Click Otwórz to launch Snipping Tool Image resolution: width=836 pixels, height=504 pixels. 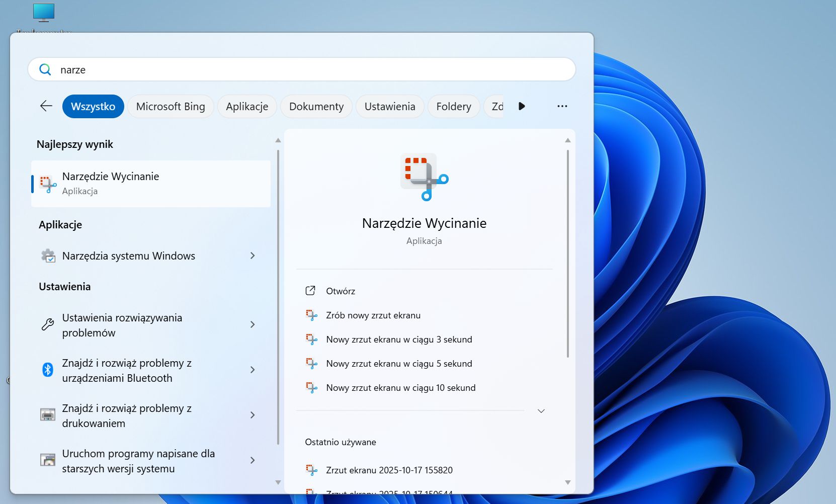pos(342,291)
